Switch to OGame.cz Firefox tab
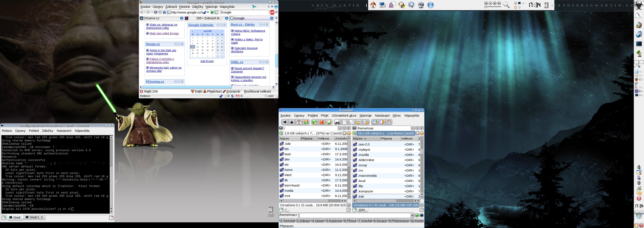The width and height of the screenshot is (644, 228). pos(161,18)
